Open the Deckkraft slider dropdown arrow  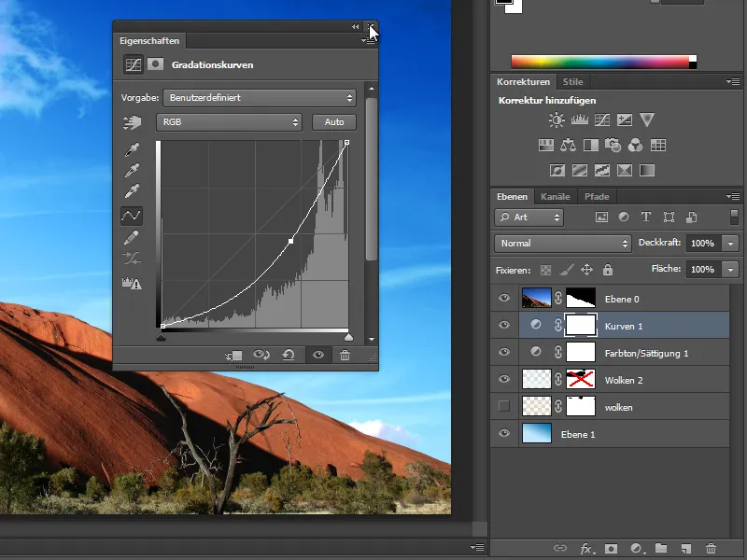point(730,244)
